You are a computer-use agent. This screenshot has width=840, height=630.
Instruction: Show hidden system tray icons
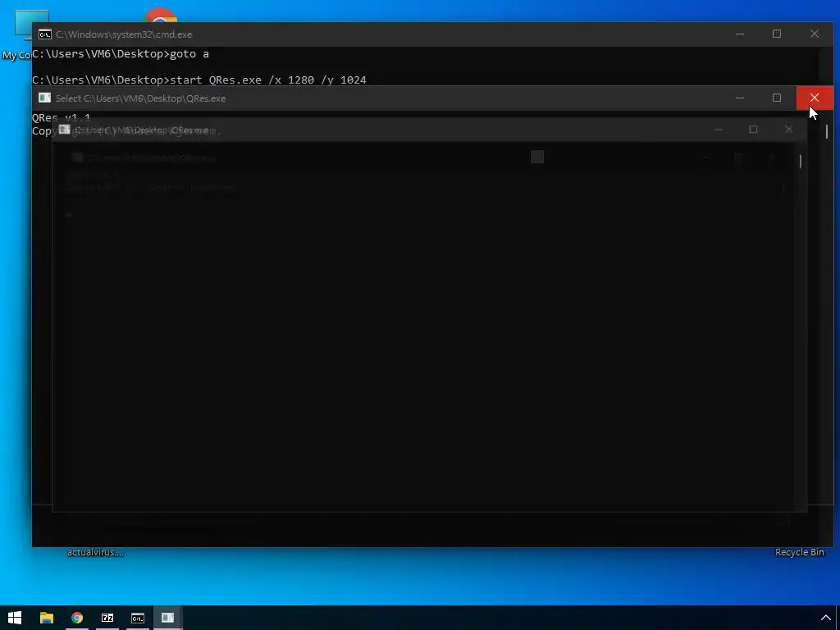pos(825,618)
